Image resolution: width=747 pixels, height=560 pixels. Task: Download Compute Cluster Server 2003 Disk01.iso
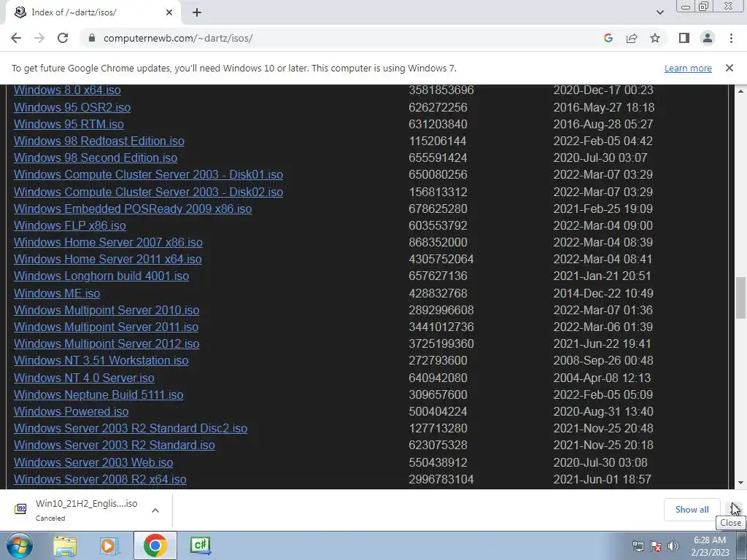(148, 174)
